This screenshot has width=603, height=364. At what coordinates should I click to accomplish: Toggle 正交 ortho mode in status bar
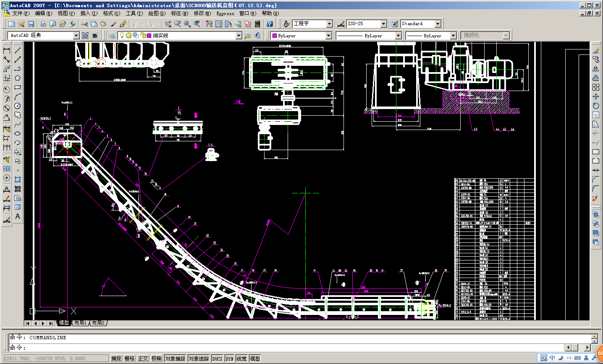[143, 359]
